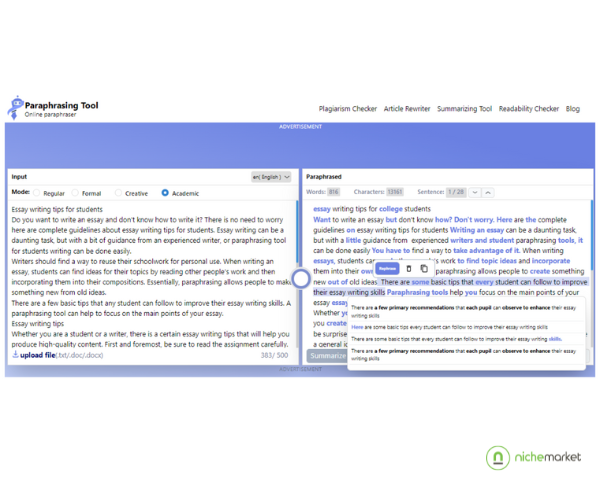The height and width of the screenshot is (480, 600).
Task: Open the Blog navigation link
Action: tap(572, 109)
